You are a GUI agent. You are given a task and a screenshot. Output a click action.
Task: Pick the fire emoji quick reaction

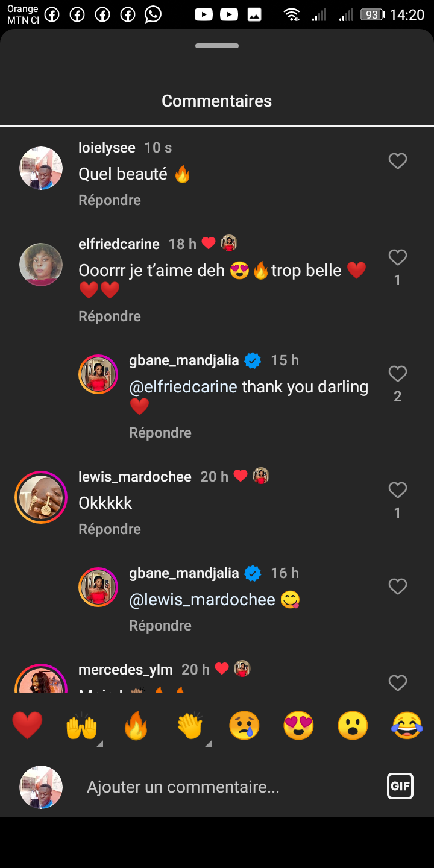tap(136, 725)
